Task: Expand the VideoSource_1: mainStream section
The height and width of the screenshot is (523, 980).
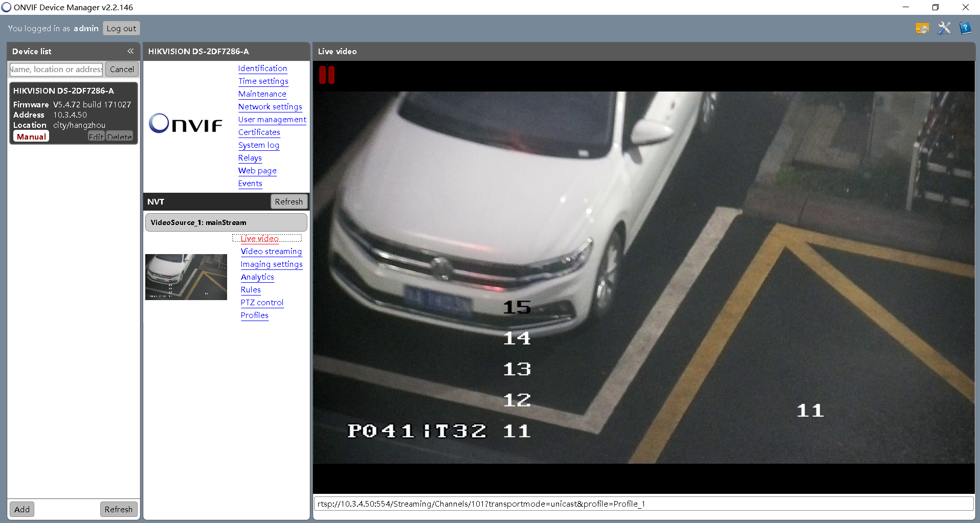Action: point(226,222)
